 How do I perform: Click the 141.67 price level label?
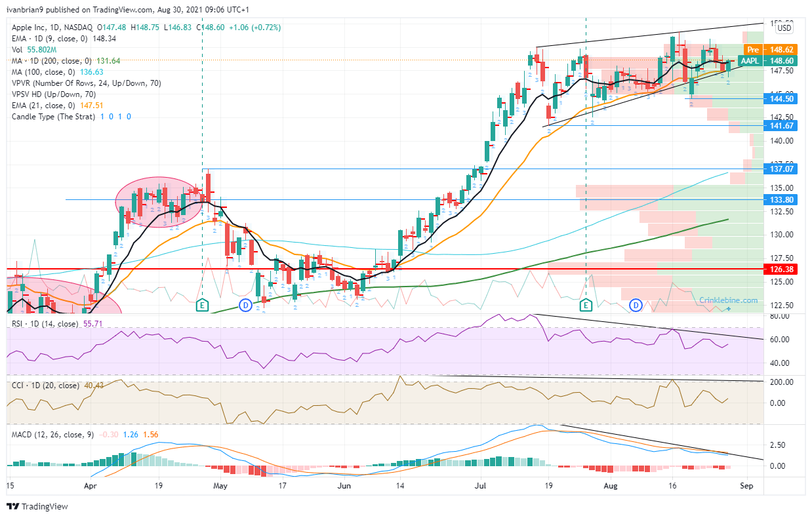(x=782, y=125)
